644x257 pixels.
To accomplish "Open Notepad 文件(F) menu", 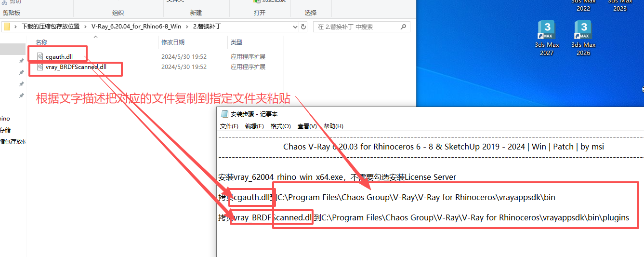I will [x=229, y=126].
